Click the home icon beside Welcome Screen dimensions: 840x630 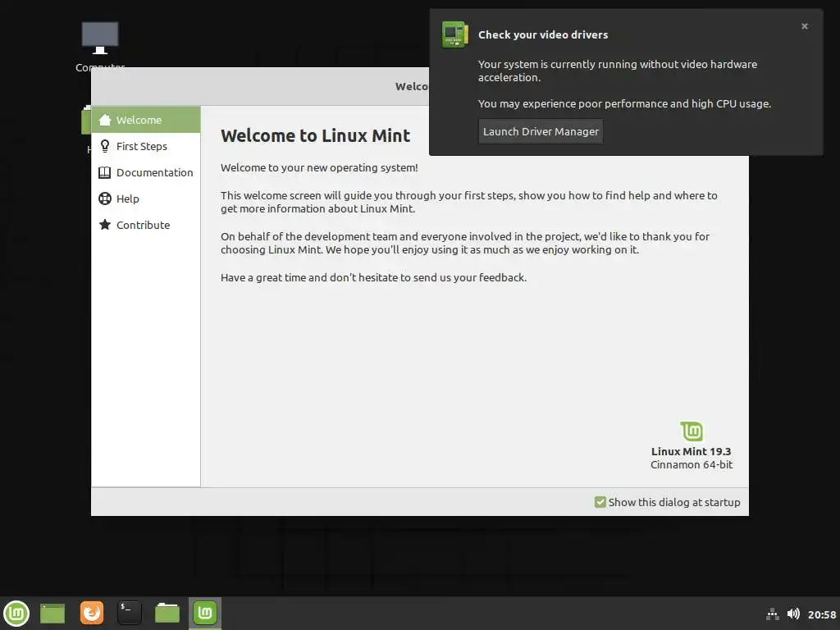pos(105,120)
